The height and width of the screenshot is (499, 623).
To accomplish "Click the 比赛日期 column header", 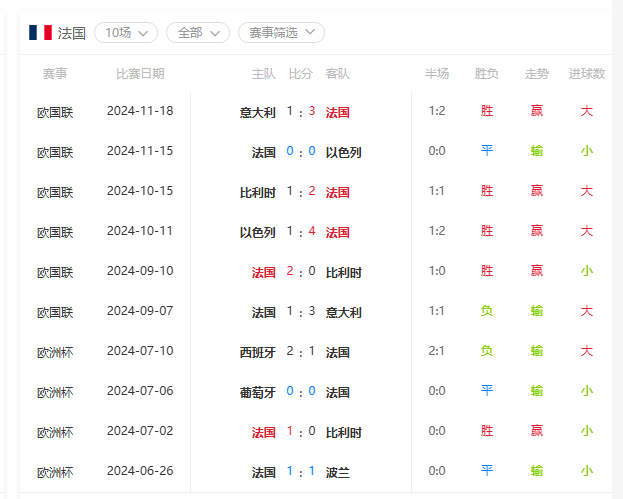I will (x=140, y=73).
